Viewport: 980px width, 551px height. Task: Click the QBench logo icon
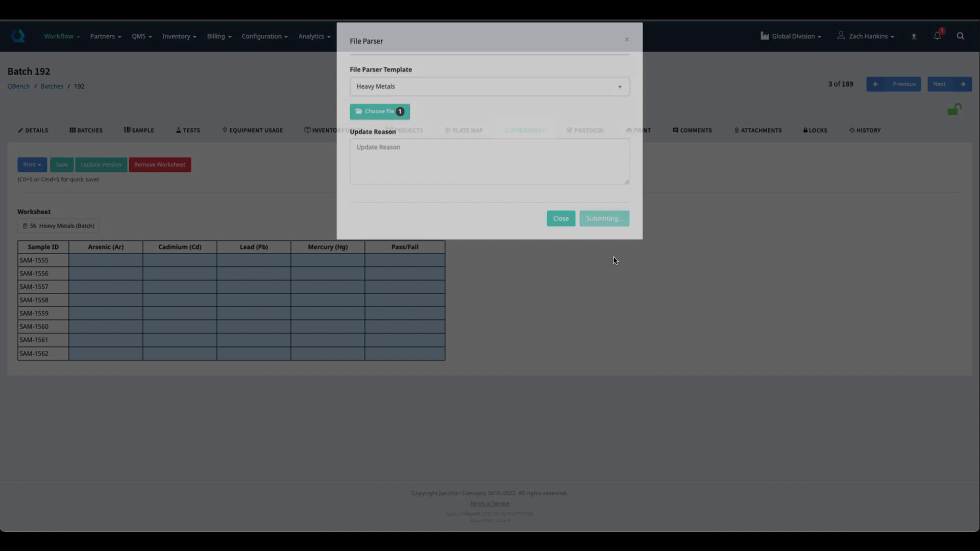click(x=18, y=36)
